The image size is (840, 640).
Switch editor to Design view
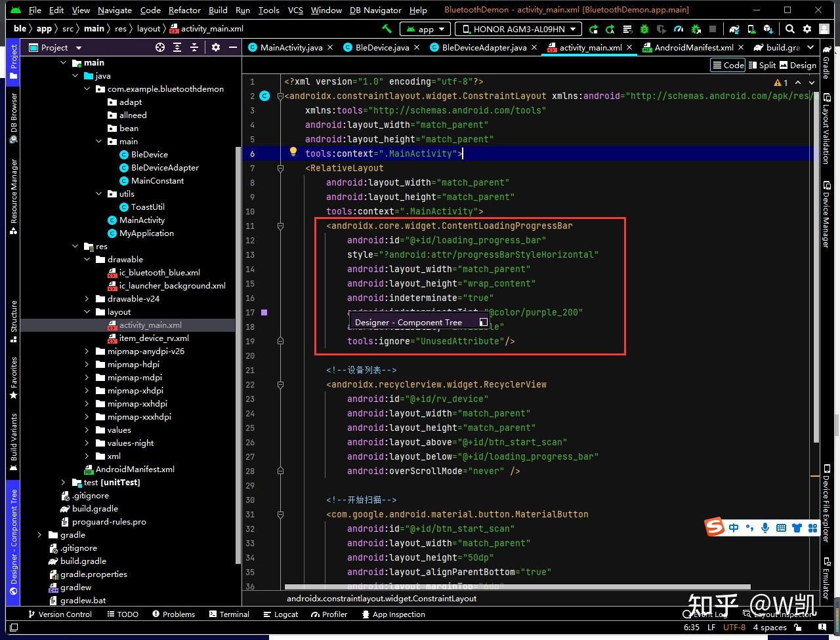(x=797, y=65)
